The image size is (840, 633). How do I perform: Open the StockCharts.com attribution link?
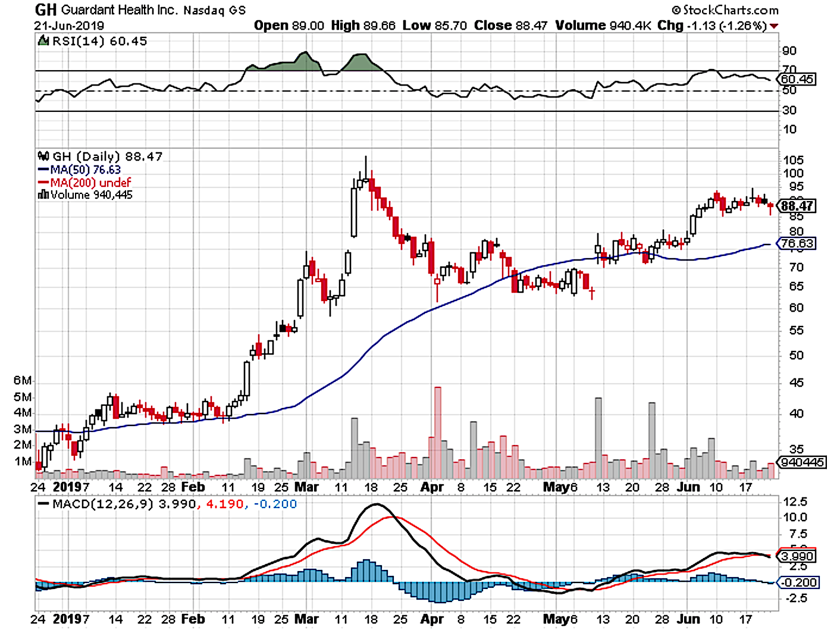point(725,10)
